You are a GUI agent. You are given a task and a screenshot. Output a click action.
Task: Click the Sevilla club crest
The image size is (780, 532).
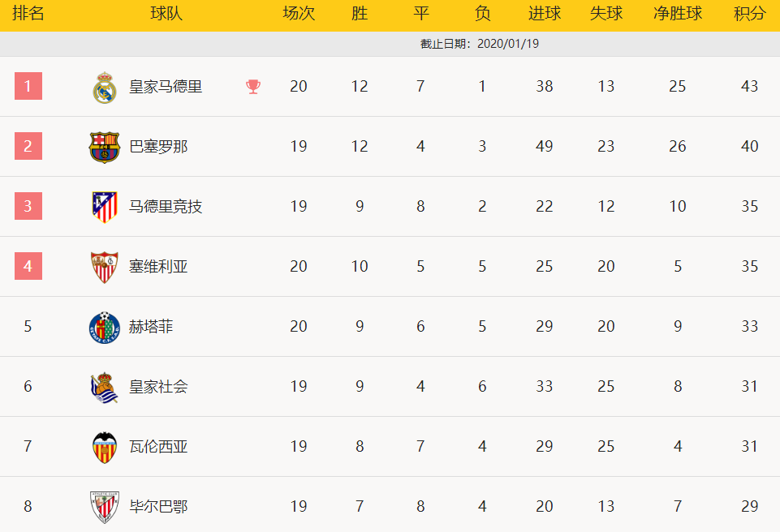105,267
